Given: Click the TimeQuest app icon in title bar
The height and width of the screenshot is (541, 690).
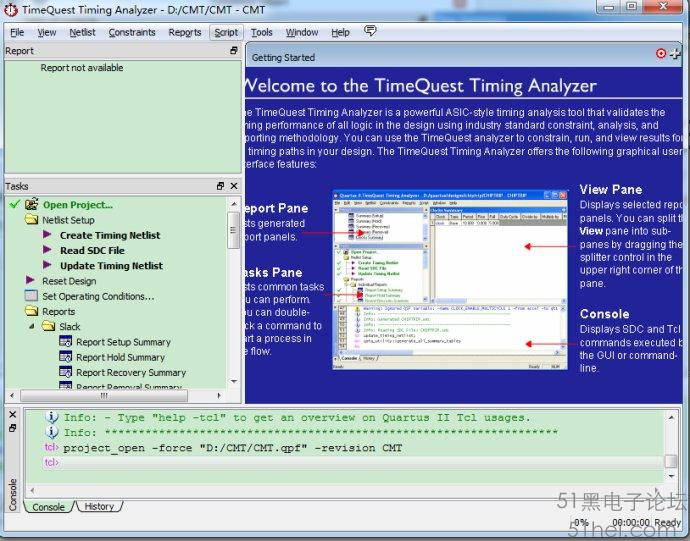Looking at the screenshot, I should click(x=11, y=10).
